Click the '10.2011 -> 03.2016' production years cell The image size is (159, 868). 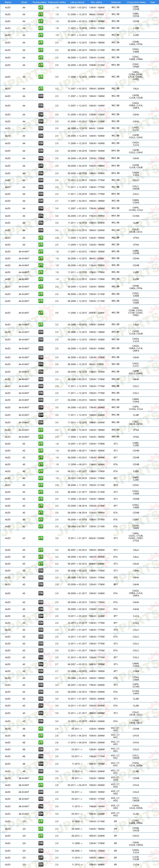(x=77, y=478)
